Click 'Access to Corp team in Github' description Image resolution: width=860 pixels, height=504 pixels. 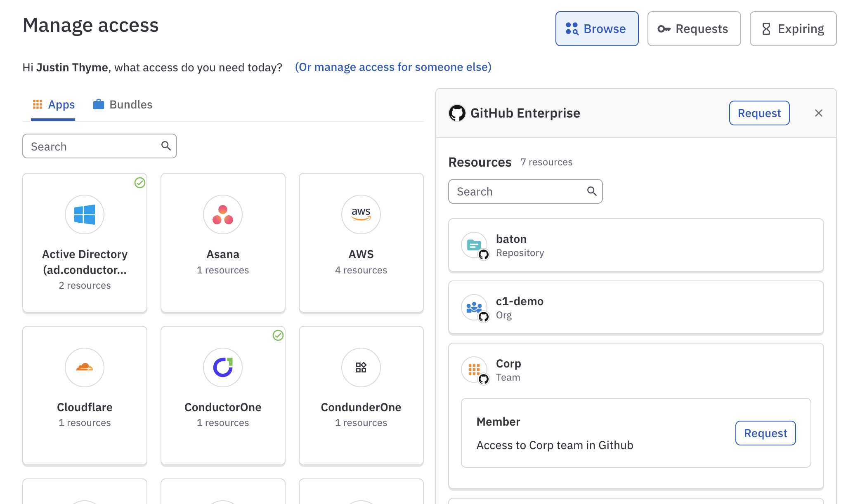point(555,445)
